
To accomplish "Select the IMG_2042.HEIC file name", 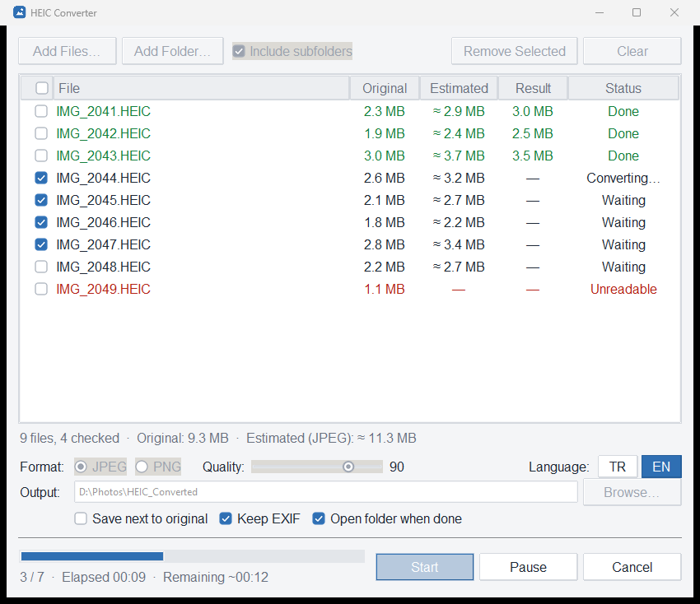I will (103, 133).
